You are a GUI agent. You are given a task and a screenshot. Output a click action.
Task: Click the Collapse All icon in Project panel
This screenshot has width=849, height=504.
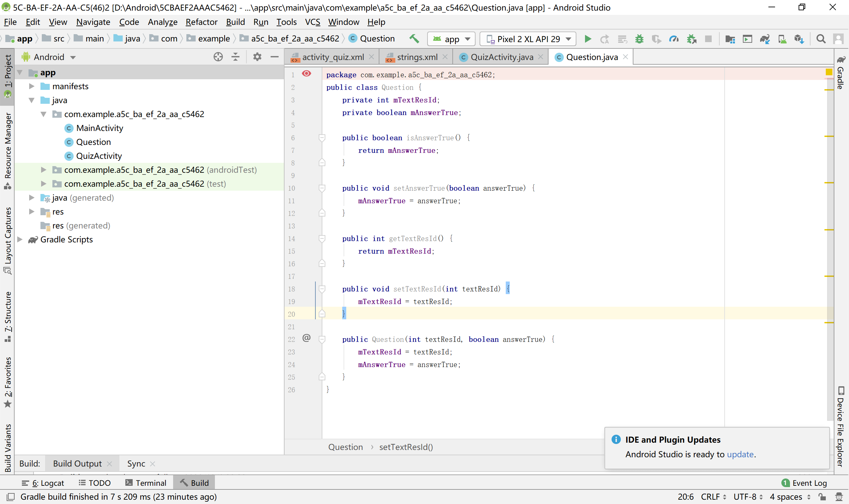235,57
